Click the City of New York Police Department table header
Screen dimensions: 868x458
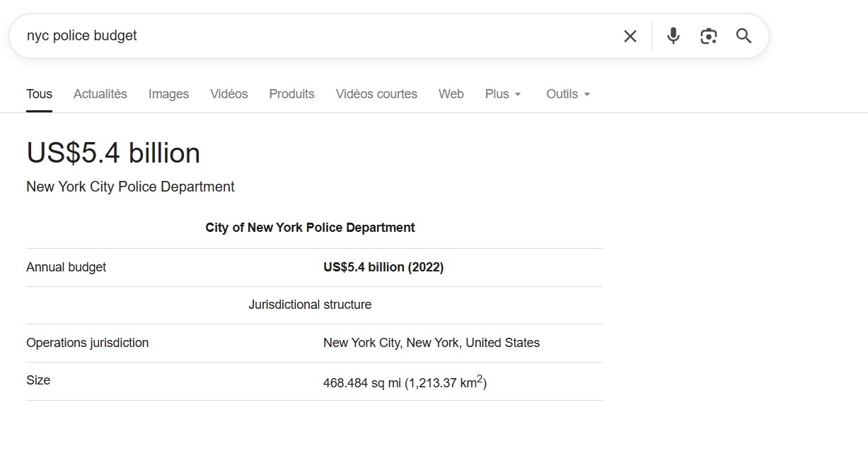pos(310,228)
